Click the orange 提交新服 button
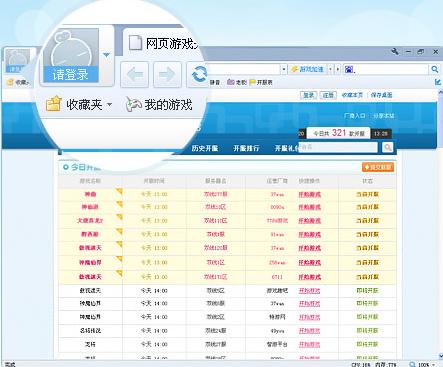 [378, 167]
